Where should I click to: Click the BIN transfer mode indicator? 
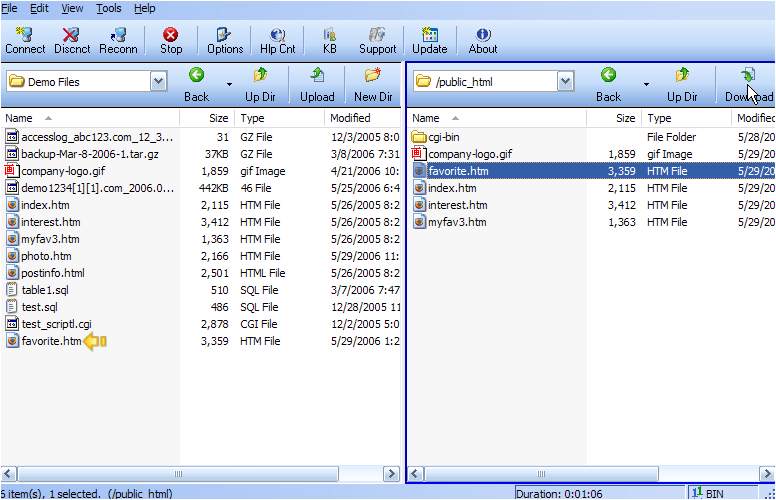(x=708, y=493)
